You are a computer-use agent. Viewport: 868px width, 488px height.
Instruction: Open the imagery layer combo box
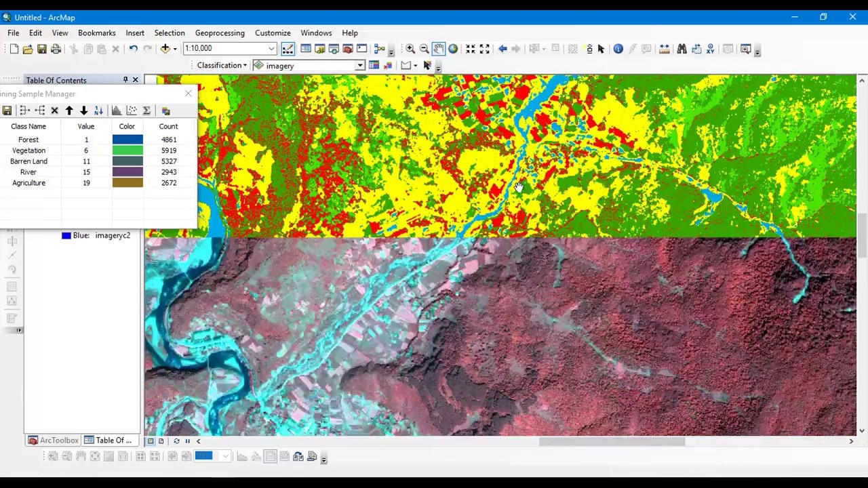click(309, 66)
